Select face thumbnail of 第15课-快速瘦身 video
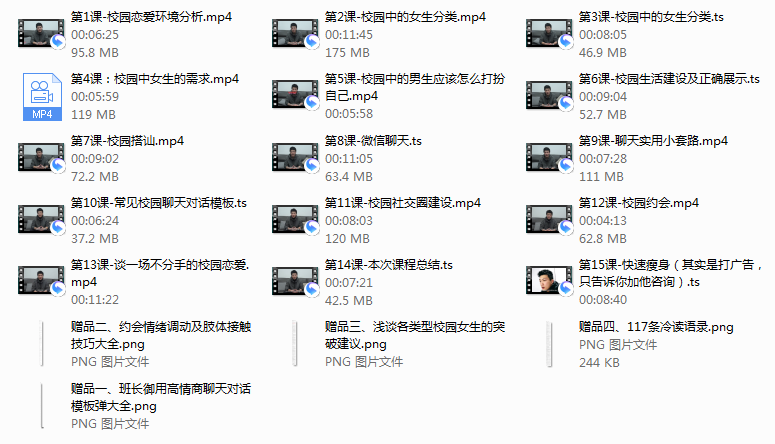 550,281
